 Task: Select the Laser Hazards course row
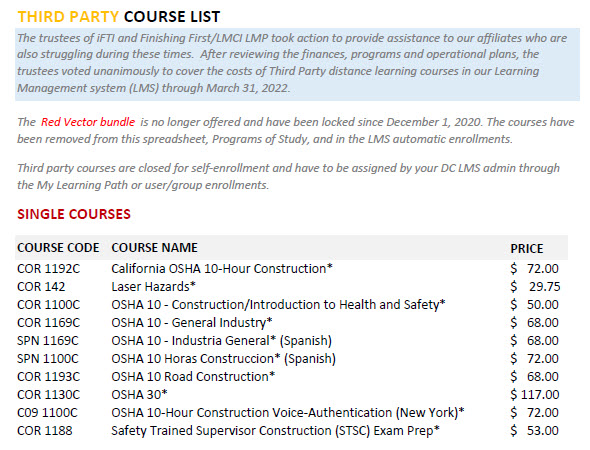pos(289,287)
